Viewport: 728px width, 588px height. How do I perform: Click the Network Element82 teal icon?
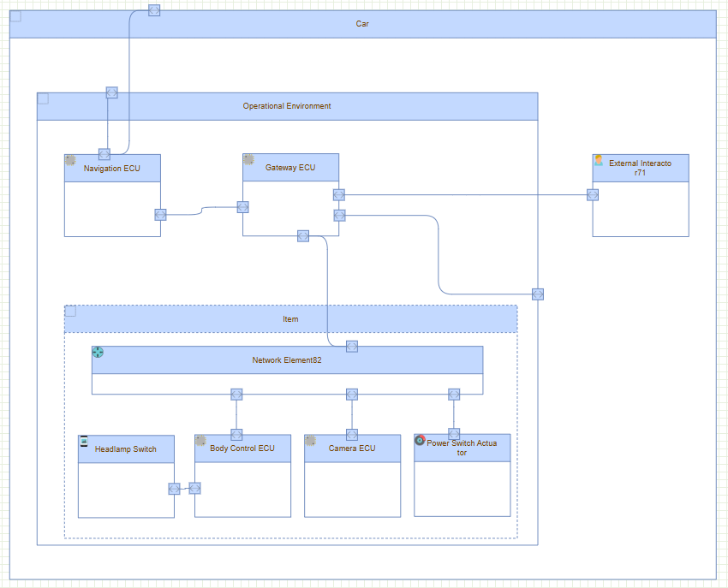tap(98, 352)
